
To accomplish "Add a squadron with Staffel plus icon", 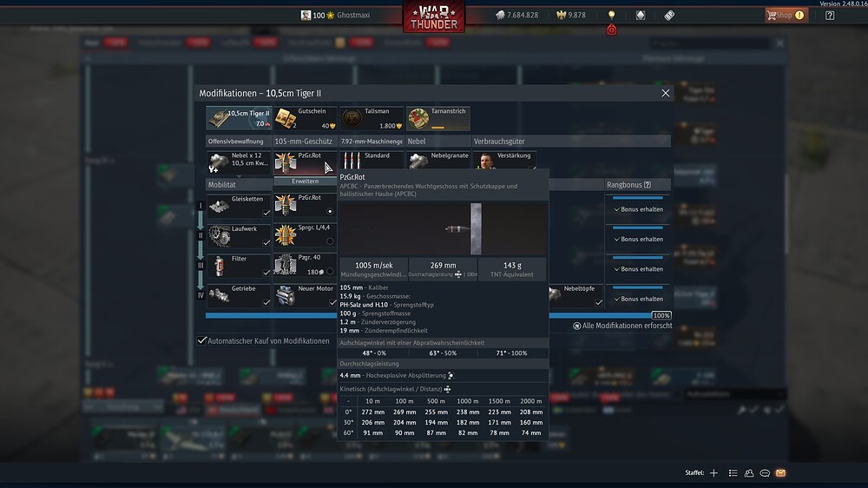I will click(x=713, y=473).
